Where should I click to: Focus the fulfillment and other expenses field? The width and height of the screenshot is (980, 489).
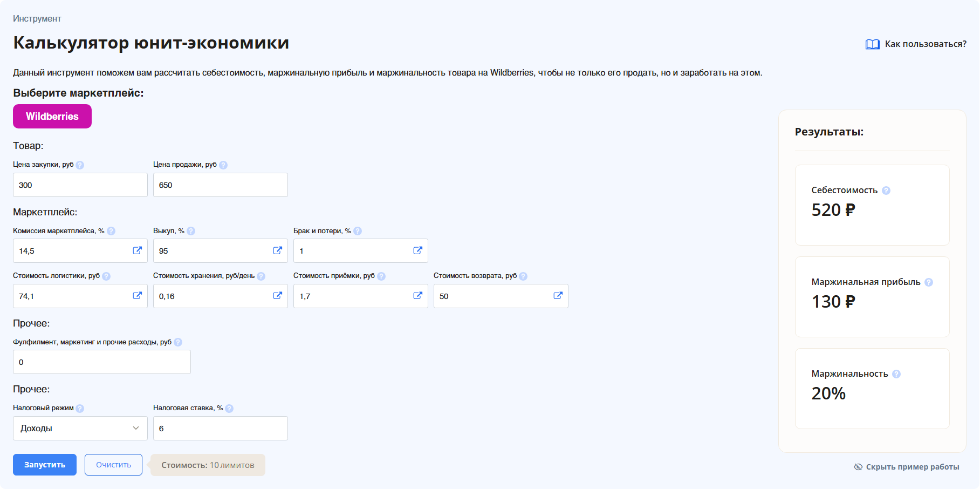(x=102, y=362)
